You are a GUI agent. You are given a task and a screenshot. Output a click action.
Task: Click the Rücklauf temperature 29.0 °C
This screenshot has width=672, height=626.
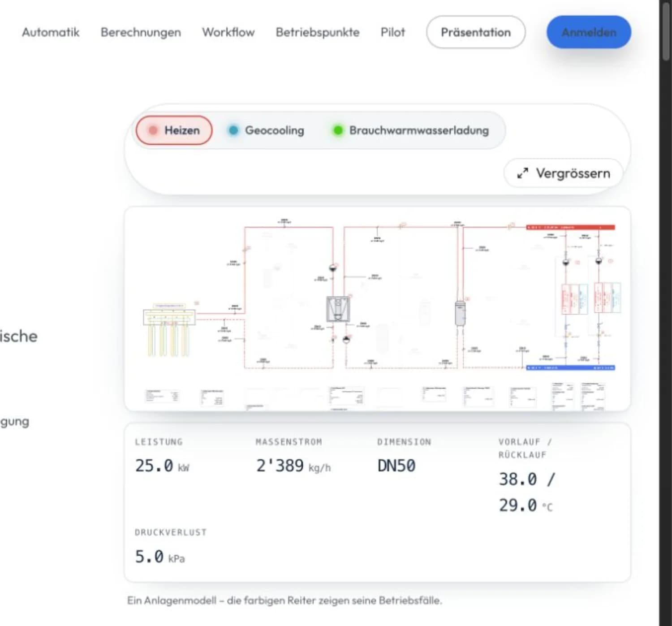pyautogui.click(x=526, y=506)
